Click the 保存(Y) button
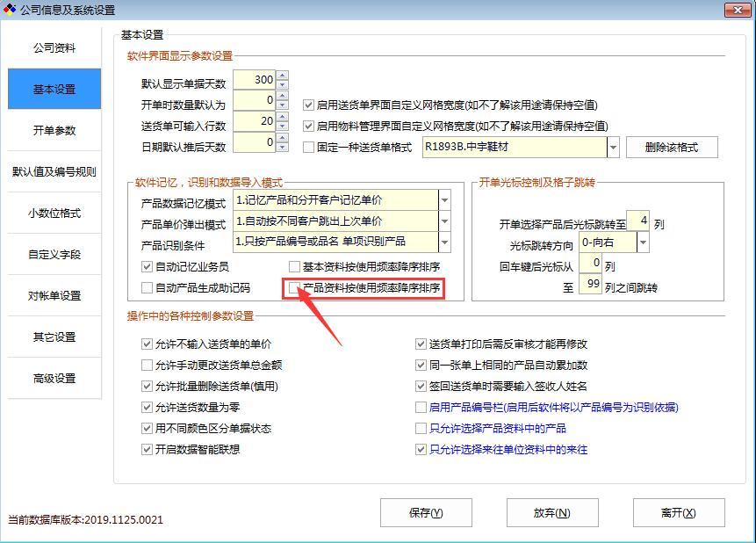The width and height of the screenshot is (756, 543). 426,512
